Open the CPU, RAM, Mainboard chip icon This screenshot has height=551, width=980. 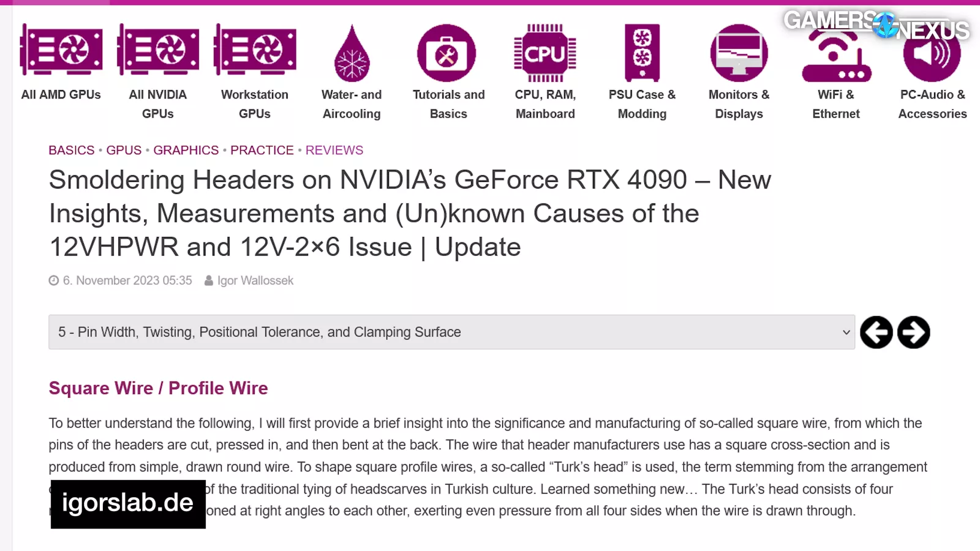coord(545,54)
